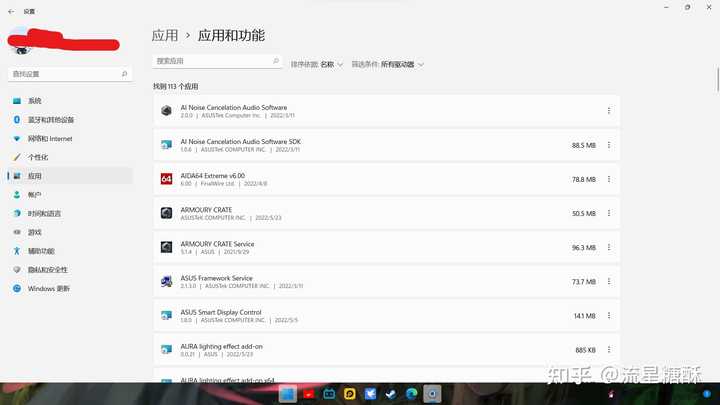
Task: Open Steam from the taskbar
Action: pyautogui.click(x=391, y=394)
